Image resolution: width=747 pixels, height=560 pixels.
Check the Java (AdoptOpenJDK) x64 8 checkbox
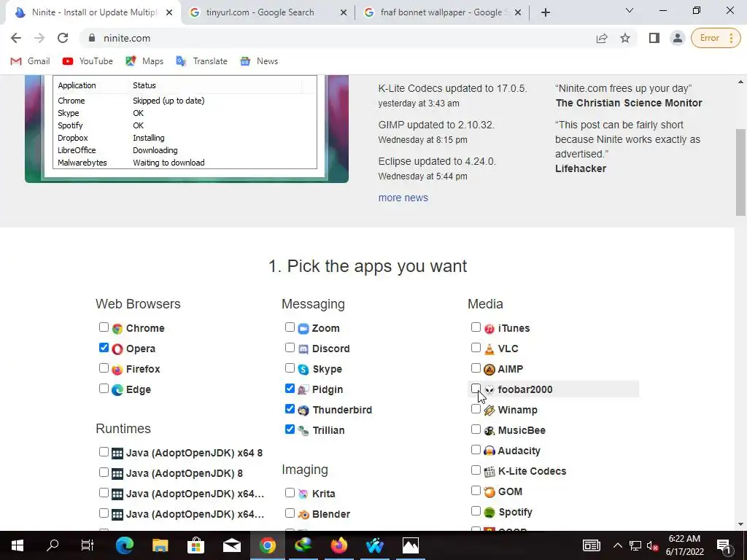coord(104,452)
